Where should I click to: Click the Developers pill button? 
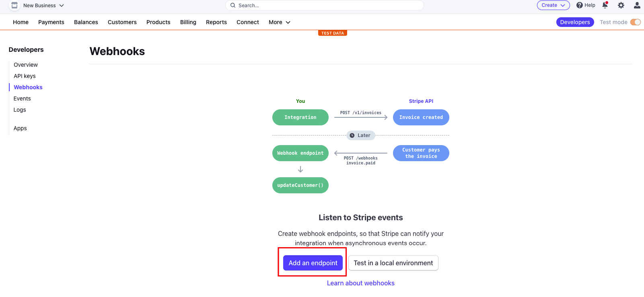575,22
